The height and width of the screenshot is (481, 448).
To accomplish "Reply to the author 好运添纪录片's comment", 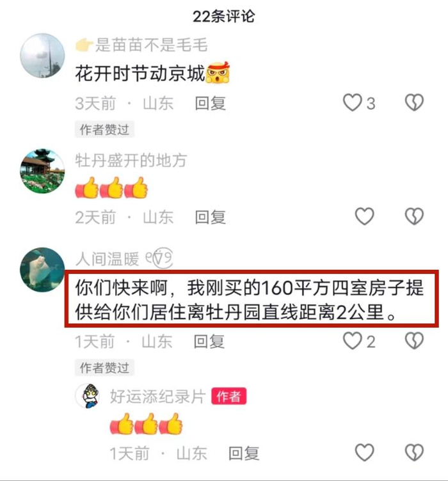I will 244,453.
